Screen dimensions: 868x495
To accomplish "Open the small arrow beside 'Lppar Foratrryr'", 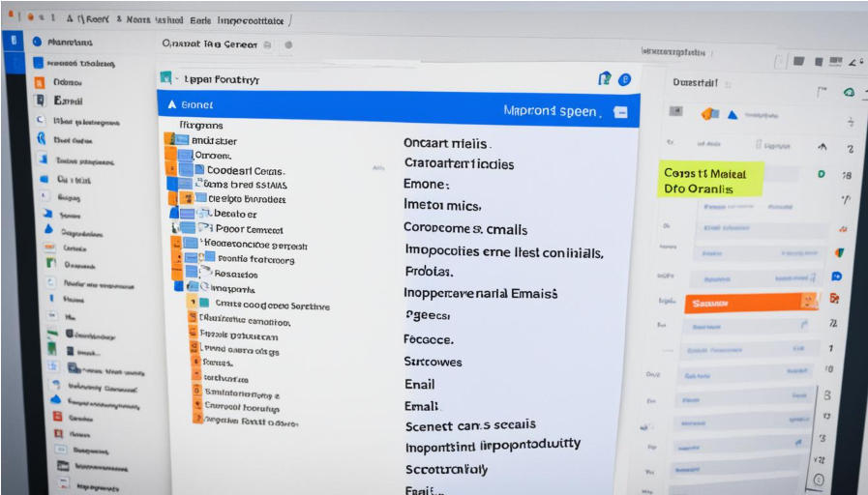I will (177, 79).
